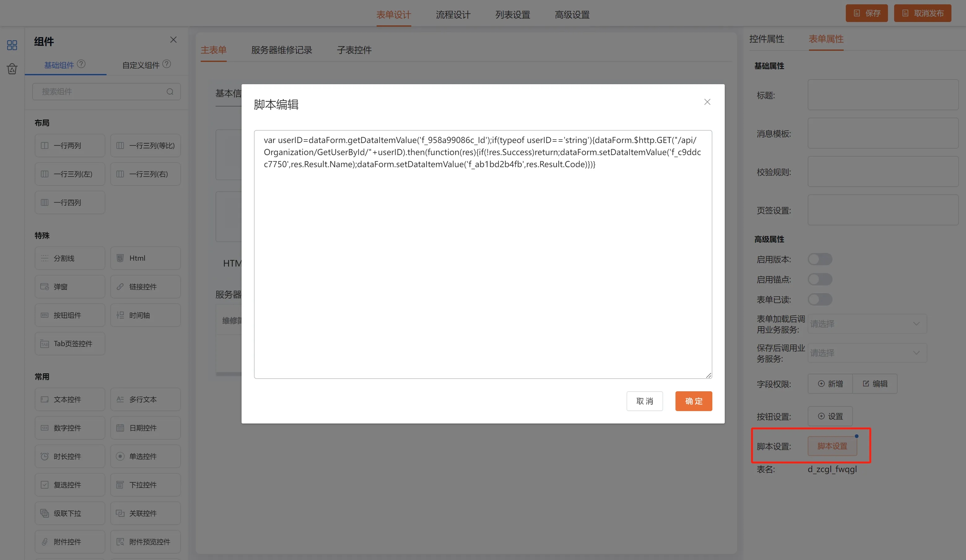Viewport: 966px width, 560px height.
Task: Click the search magnifier icon in component search
Action: click(170, 92)
